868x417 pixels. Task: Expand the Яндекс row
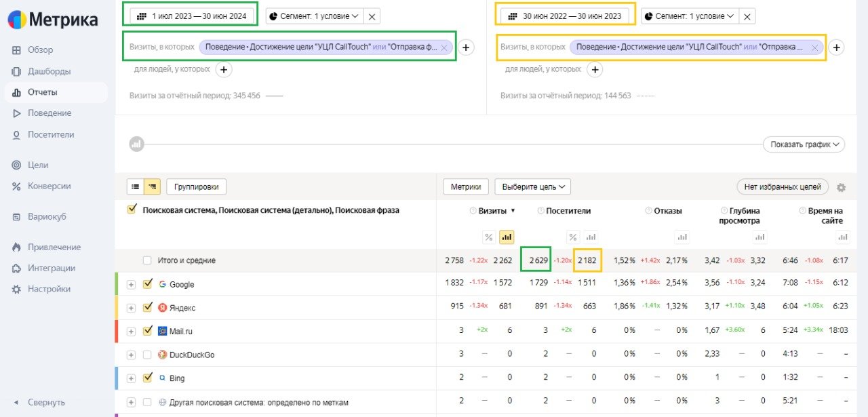[132, 308]
